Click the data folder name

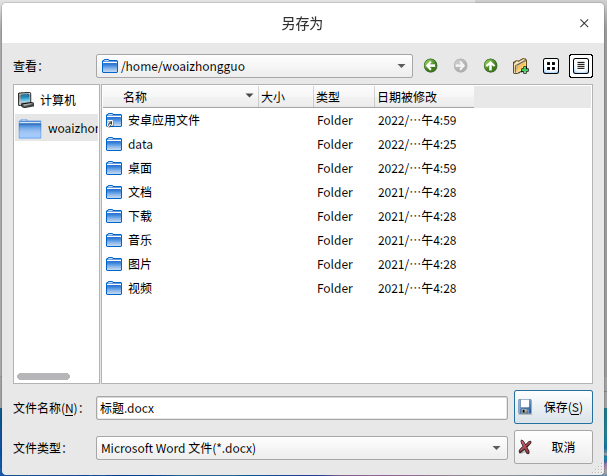click(140, 144)
